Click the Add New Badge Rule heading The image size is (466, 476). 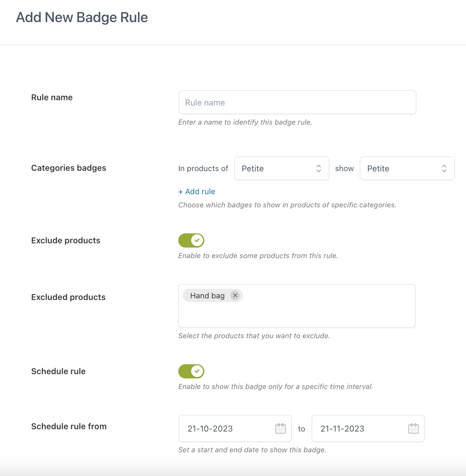pyautogui.click(x=82, y=17)
